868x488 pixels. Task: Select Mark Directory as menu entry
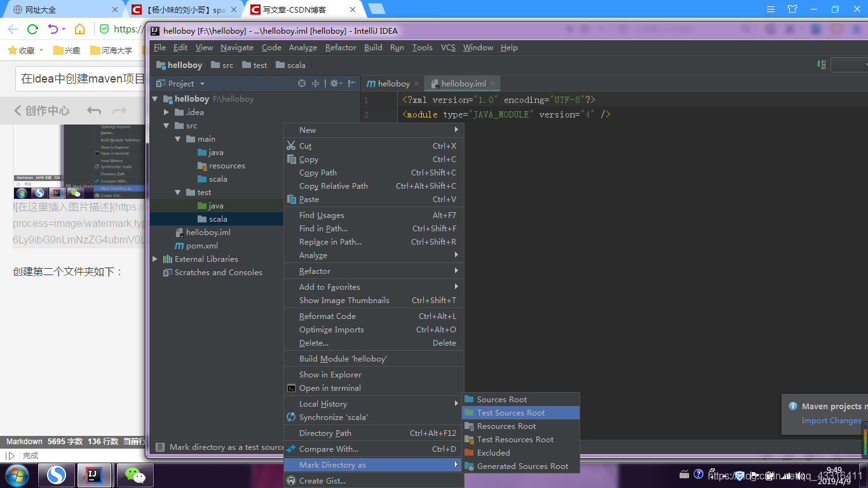coord(374,464)
